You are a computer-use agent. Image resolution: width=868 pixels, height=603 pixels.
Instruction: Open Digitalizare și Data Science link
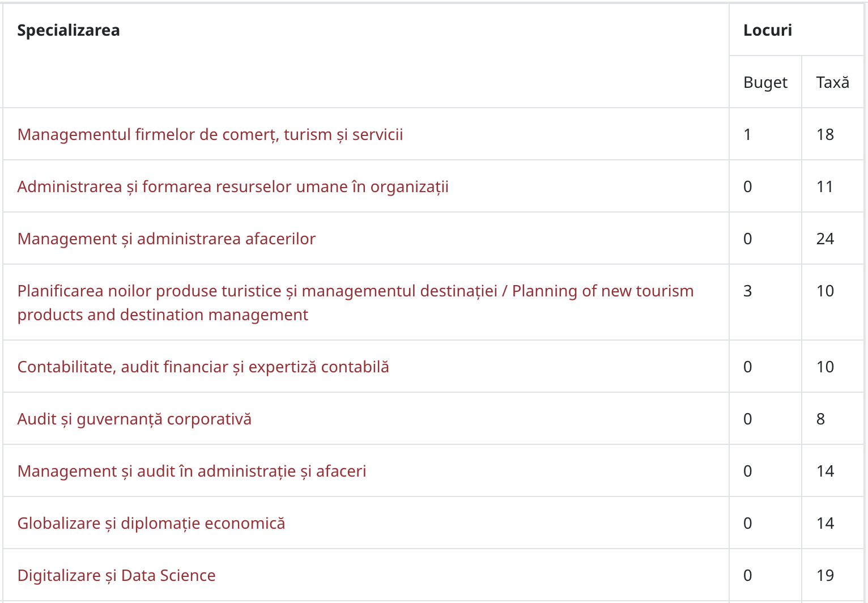click(x=117, y=575)
